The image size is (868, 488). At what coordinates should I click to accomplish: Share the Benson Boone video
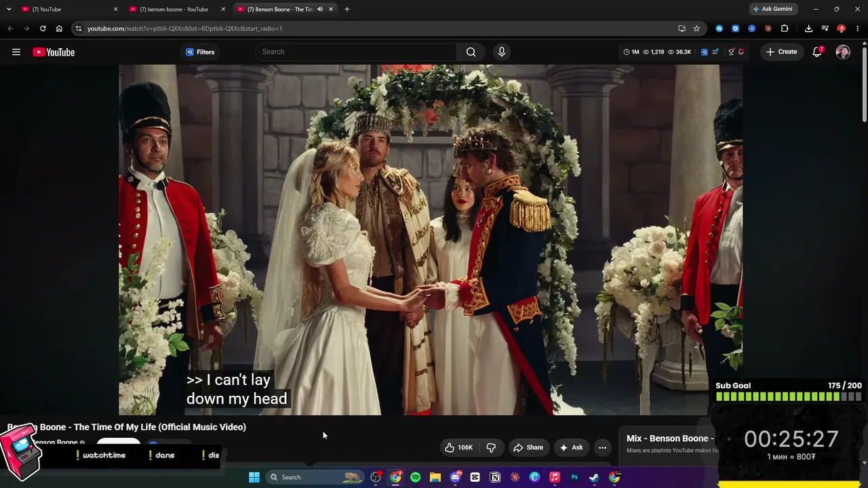tap(528, 447)
